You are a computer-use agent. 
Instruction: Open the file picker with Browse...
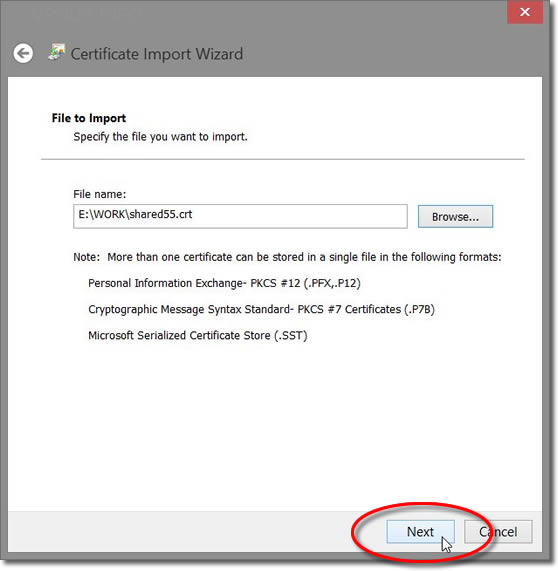coord(455,217)
